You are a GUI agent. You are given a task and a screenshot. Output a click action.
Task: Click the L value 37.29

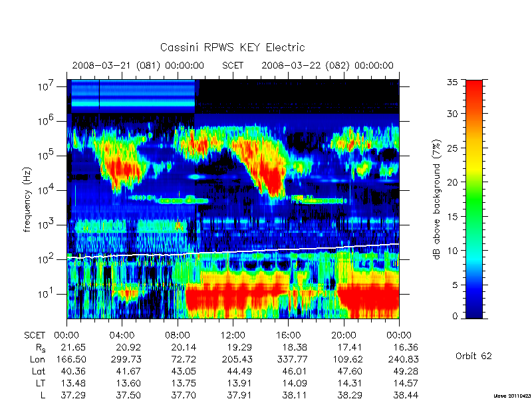pyautogui.click(x=73, y=395)
